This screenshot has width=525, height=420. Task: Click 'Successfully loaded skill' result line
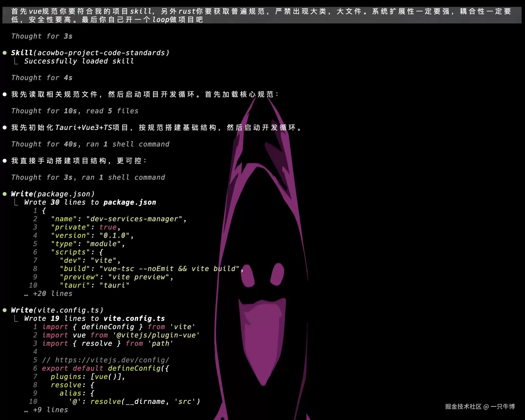[79, 61]
